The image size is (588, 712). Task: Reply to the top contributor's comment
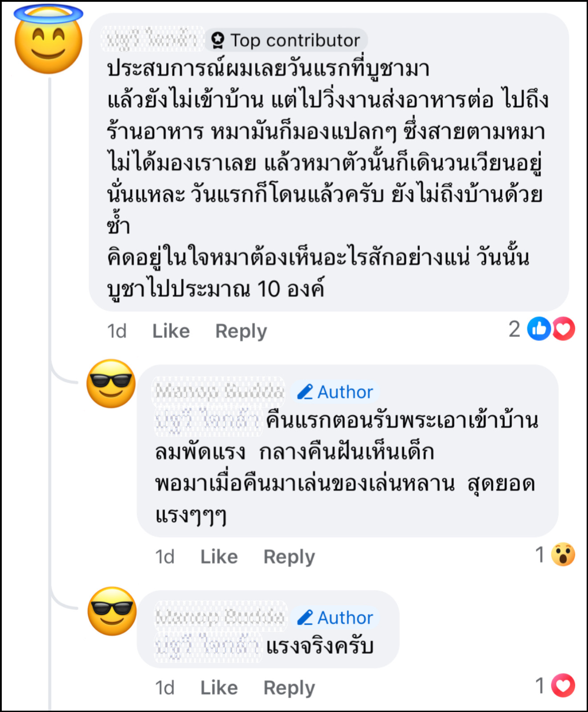coord(241,331)
